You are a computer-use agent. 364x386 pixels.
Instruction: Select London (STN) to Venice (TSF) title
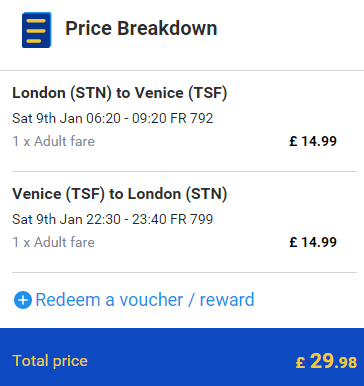coord(120,93)
